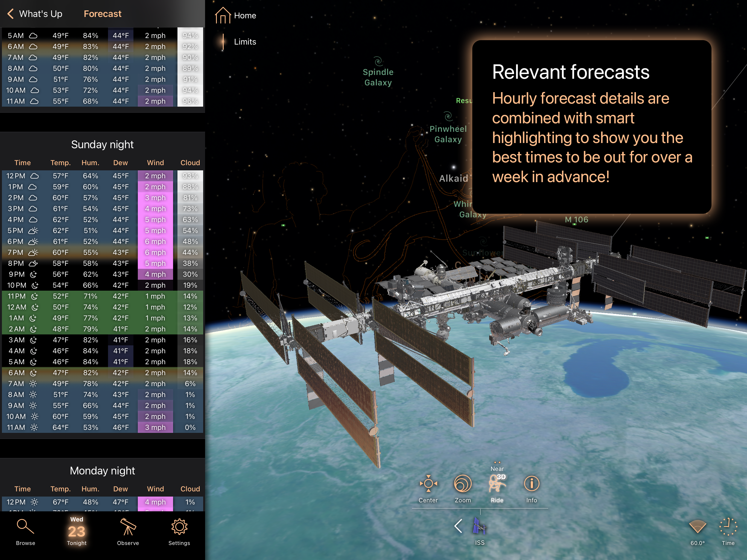Tap the Sunday night section header
The height and width of the screenshot is (560, 747).
click(x=102, y=145)
